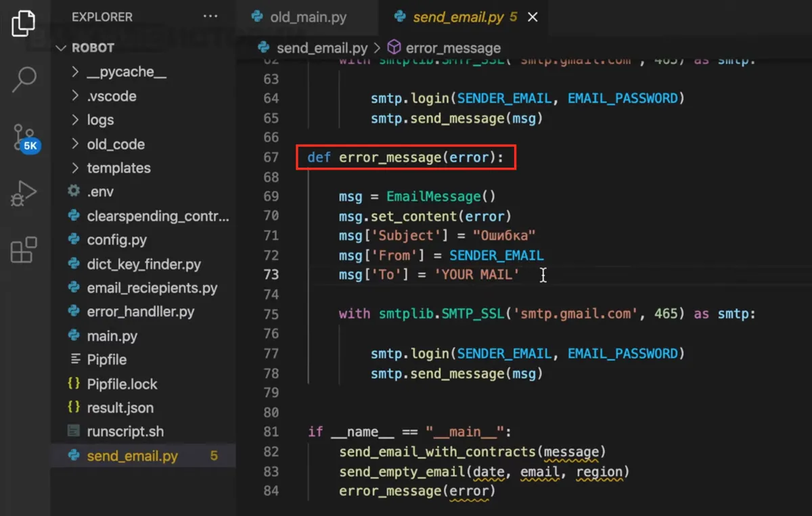Expand the logs folder
The height and width of the screenshot is (516, 812).
pos(100,120)
